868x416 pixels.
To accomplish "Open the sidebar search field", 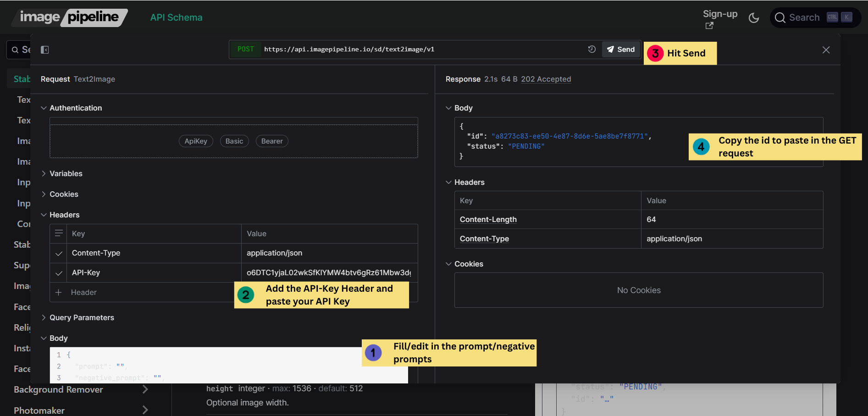I will pyautogui.click(x=19, y=50).
